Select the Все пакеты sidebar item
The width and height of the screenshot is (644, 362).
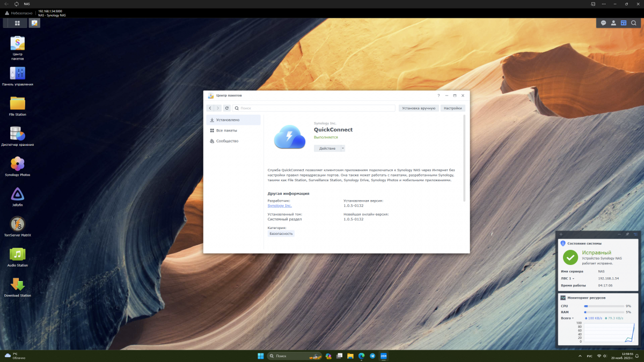click(x=233, y=130)
